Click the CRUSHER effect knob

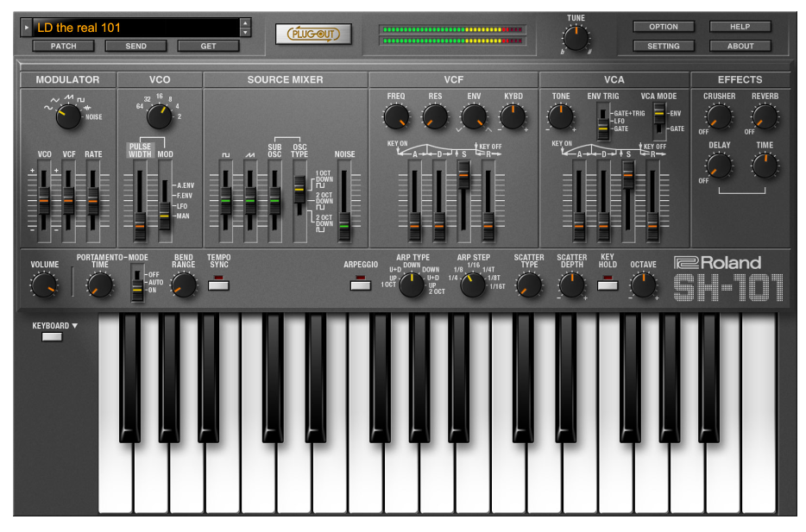coord(719,116)
